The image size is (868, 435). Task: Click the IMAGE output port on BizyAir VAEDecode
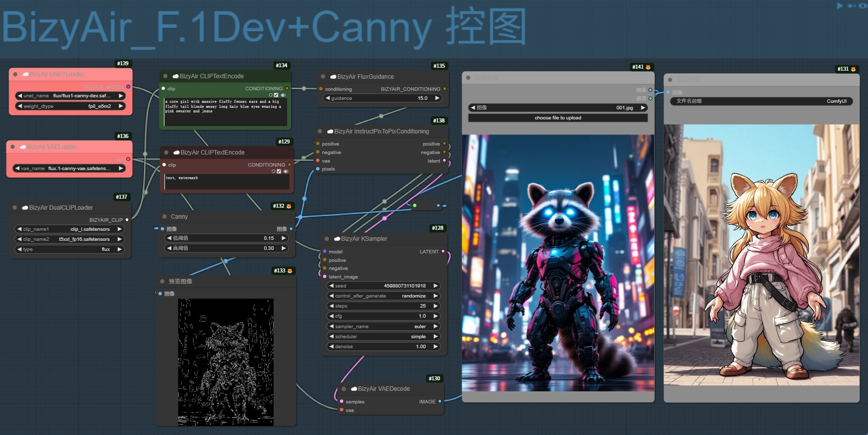[x=440, y=401]
